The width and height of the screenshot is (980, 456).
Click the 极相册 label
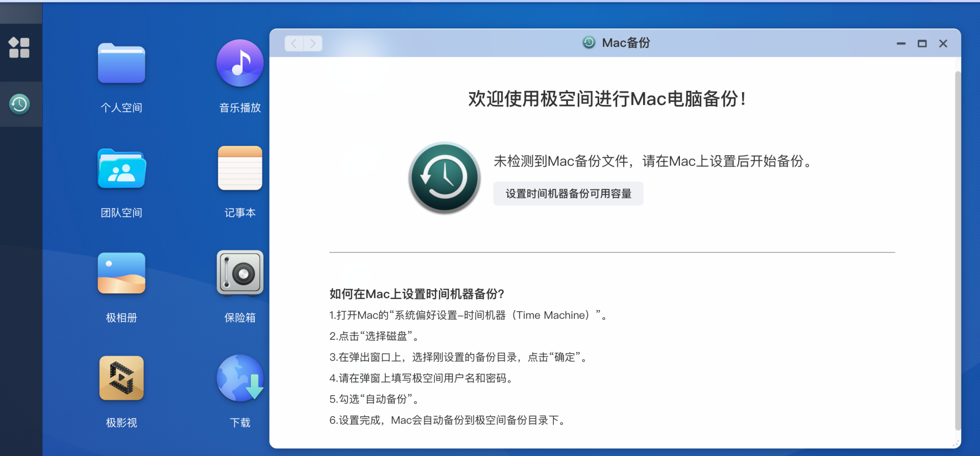(x=121, y=318)
